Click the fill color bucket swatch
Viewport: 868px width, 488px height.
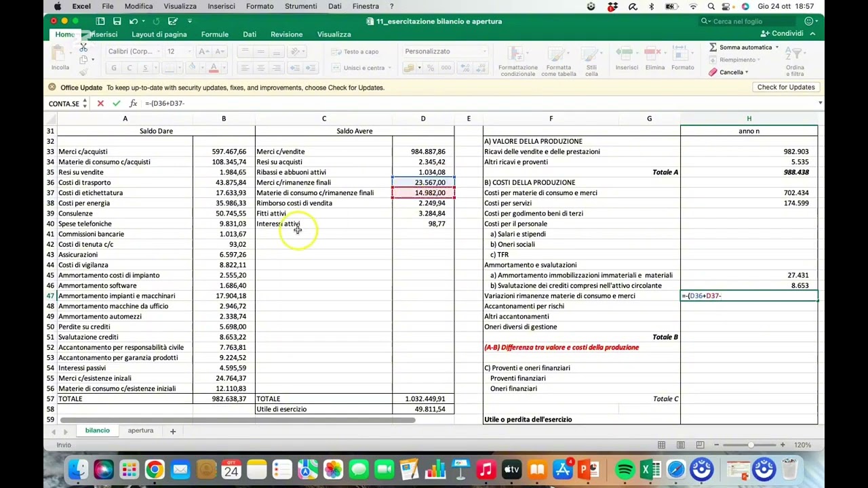(193, 68)
